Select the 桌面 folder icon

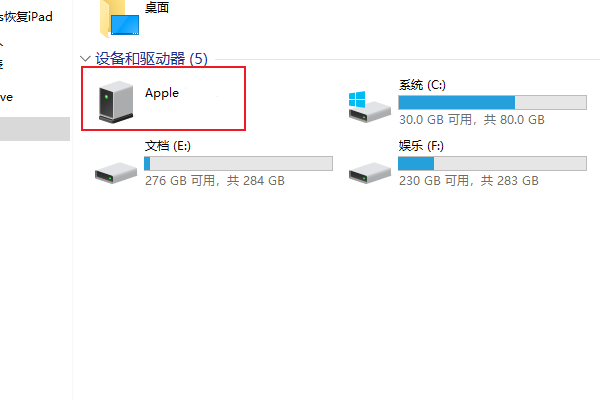pos(119,18)
